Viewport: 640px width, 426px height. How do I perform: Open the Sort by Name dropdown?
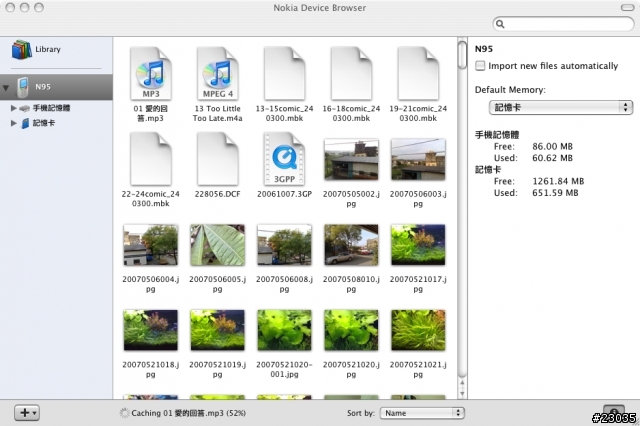[x=422, y=413]
